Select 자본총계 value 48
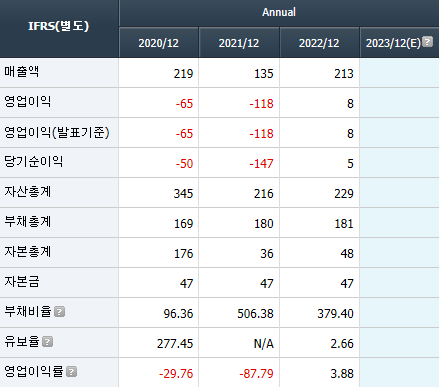439x387 pixels. click(347, 254)
